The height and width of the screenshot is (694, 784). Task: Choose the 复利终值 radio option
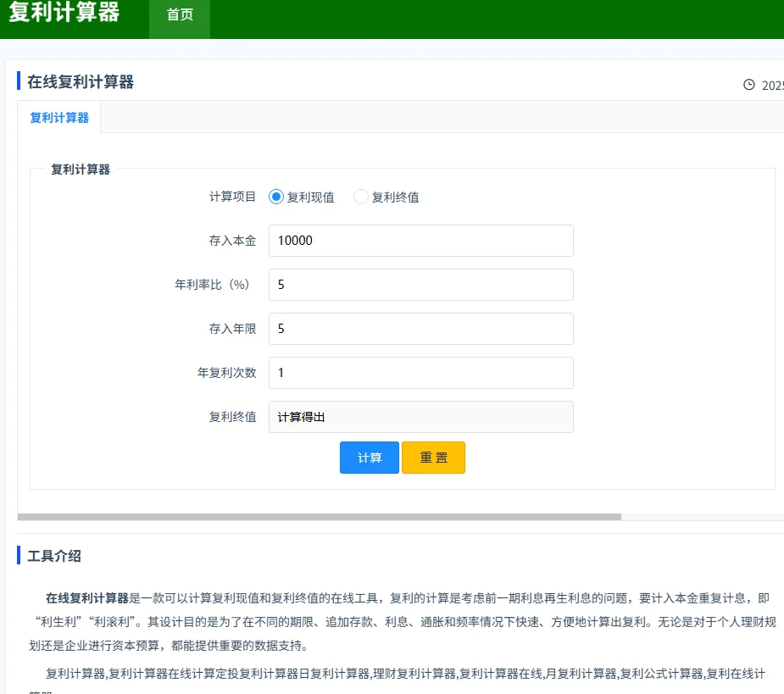pos(361,197)
